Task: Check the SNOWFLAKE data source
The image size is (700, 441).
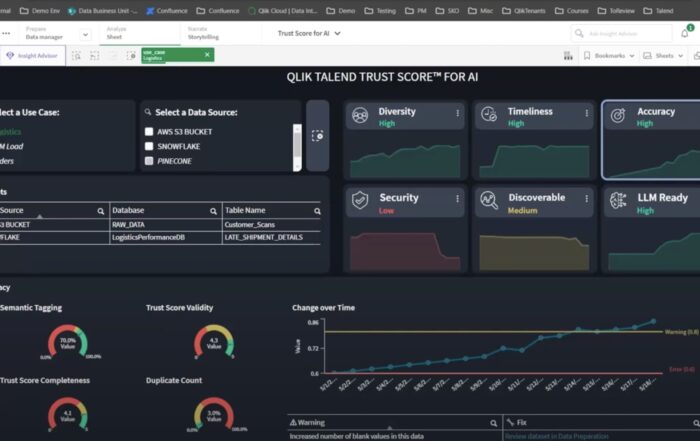Action: pyautogui.click(x=149, y=146)
